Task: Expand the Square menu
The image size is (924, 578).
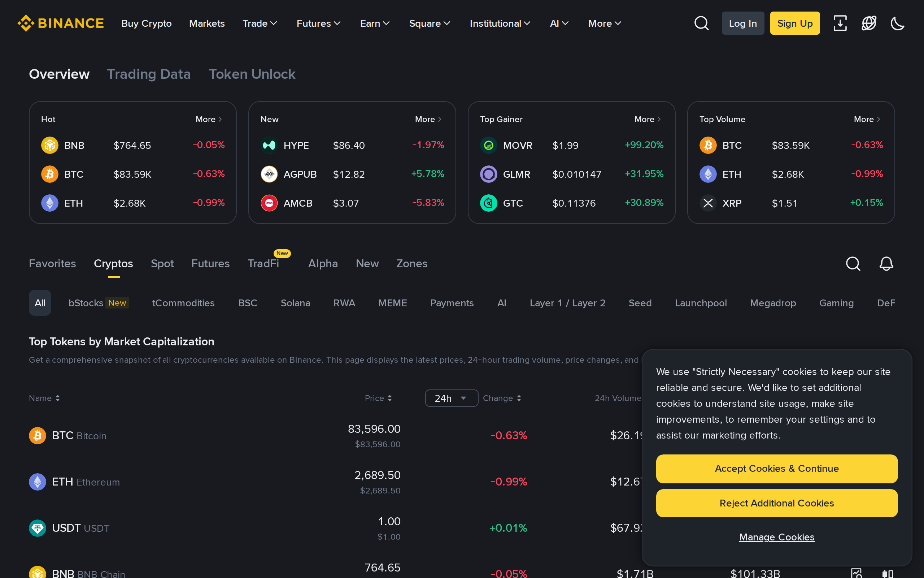Action: coord(430,23)
